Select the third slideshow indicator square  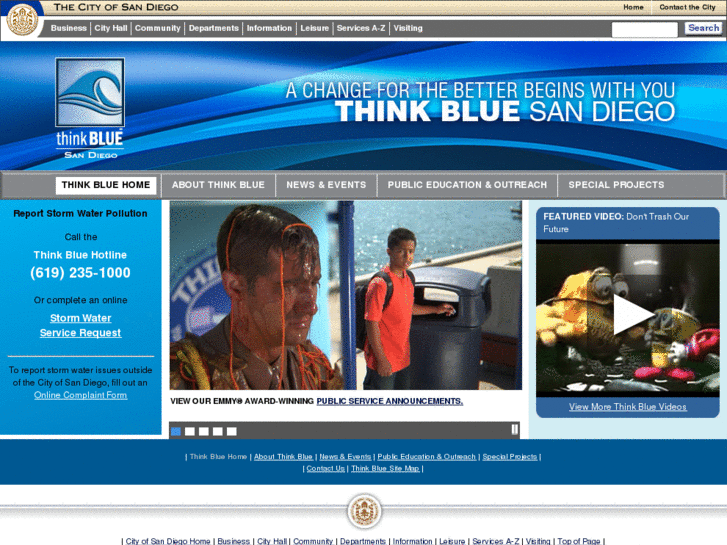[204, 431]
